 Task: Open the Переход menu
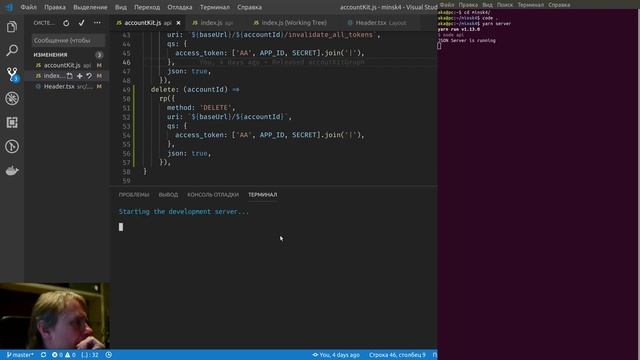point(147,7)
